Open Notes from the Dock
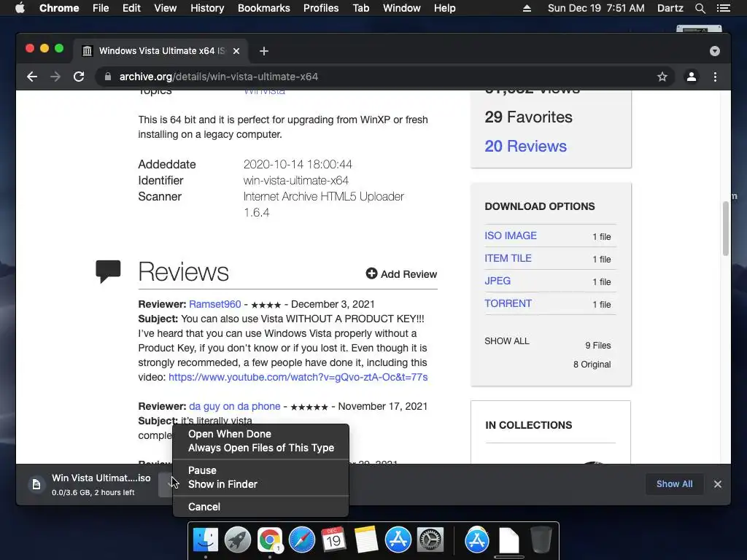The width and height of the screenshot is (747, 560). point(366,540)
